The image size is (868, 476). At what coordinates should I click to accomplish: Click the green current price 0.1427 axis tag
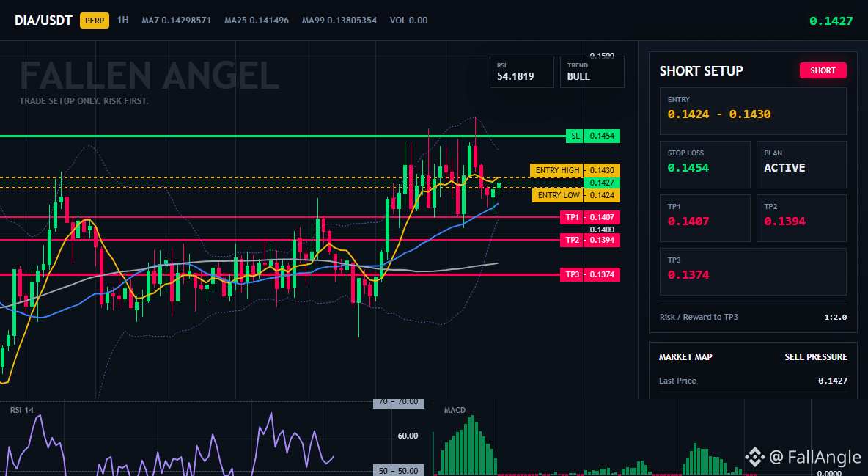pos(602,183)
